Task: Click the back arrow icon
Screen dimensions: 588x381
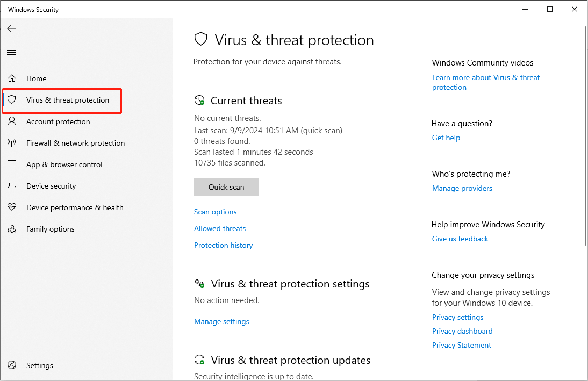Action: point(11,28)
